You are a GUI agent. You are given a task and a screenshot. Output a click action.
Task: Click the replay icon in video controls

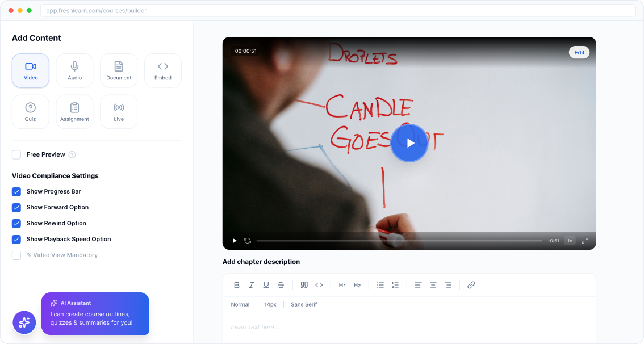tap(247, 241)
